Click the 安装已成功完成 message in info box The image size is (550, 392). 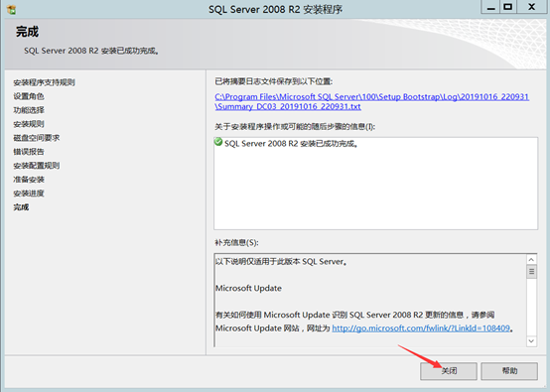(x=291, y=144)
